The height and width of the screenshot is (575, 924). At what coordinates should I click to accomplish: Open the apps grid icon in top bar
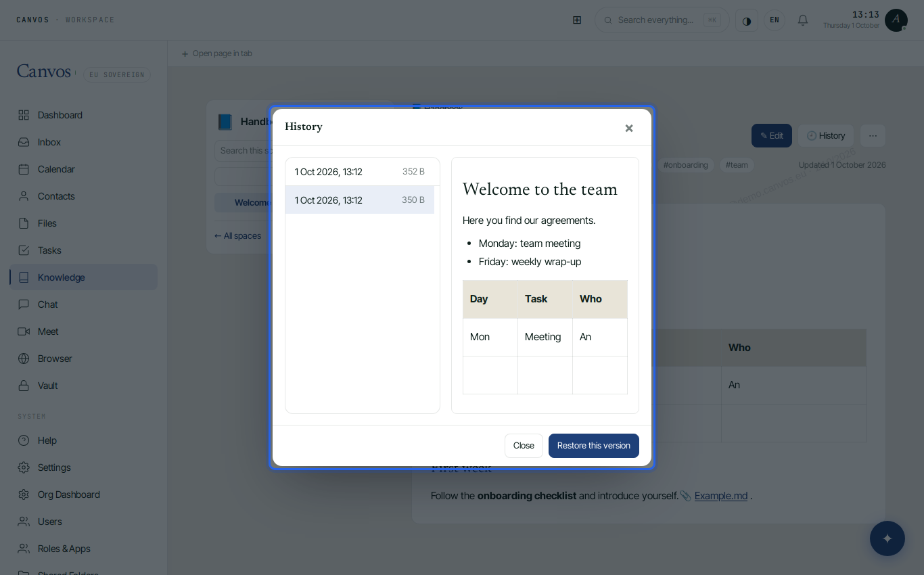577,20
